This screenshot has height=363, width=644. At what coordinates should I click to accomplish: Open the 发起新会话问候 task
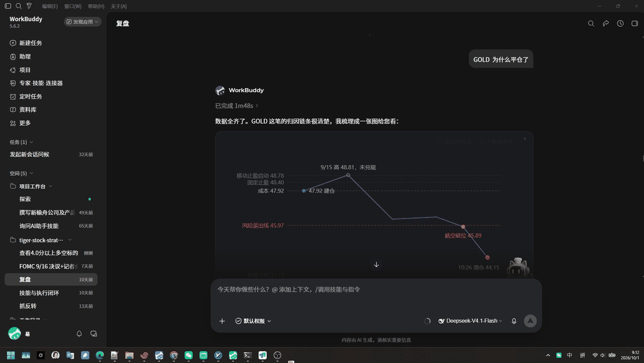tap(52, 155)
